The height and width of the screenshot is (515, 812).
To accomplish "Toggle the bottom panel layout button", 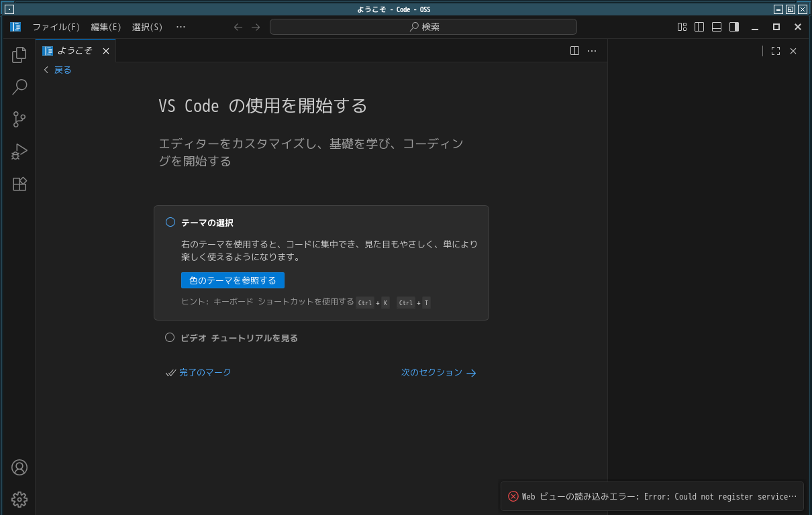I will pyautogui.click(x=717, y=27).
